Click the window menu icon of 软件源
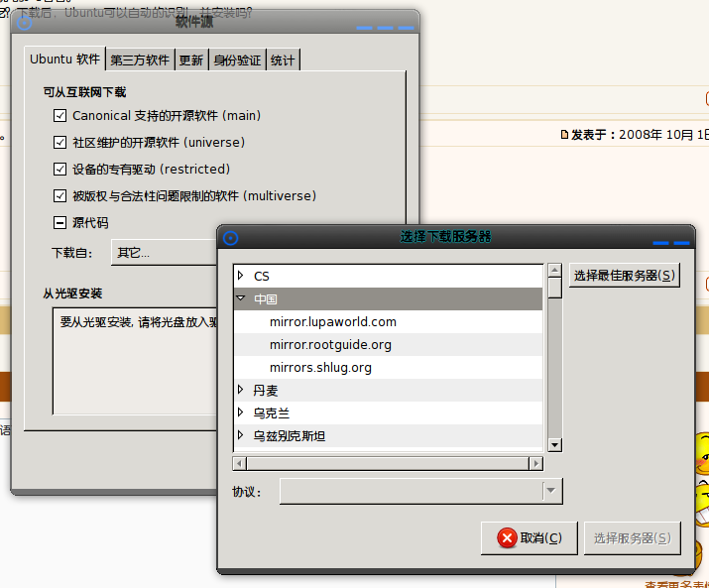 [x=25, y=23]
